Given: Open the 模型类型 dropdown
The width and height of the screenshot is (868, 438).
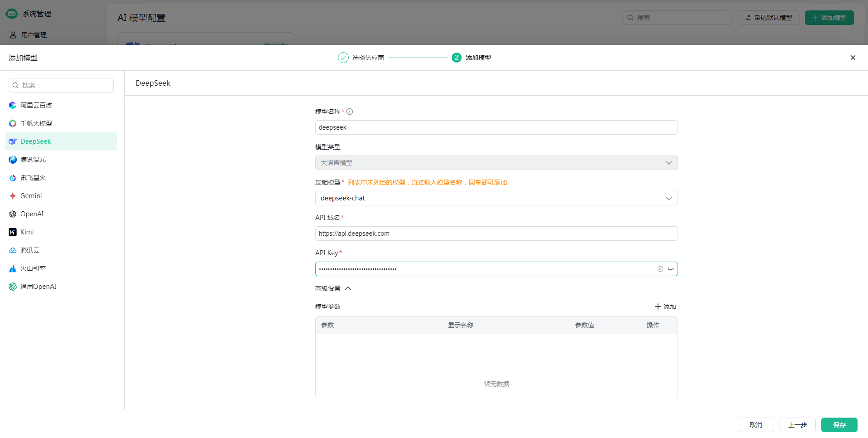Looking at the screenshot, I should click(496, 163).
